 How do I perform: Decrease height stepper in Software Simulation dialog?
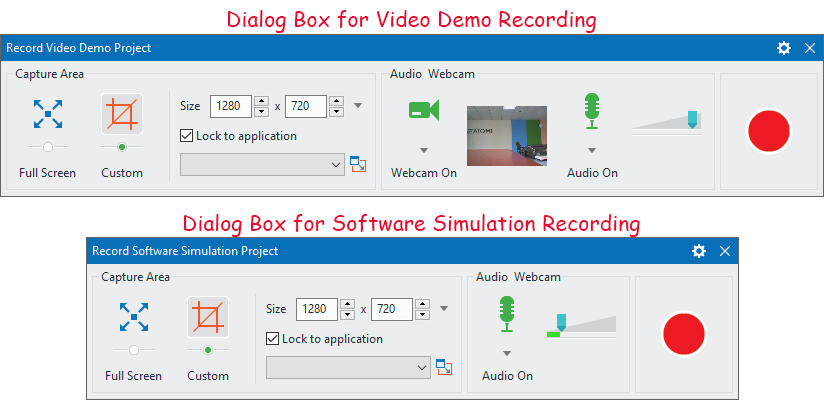(x=423, y=314)
